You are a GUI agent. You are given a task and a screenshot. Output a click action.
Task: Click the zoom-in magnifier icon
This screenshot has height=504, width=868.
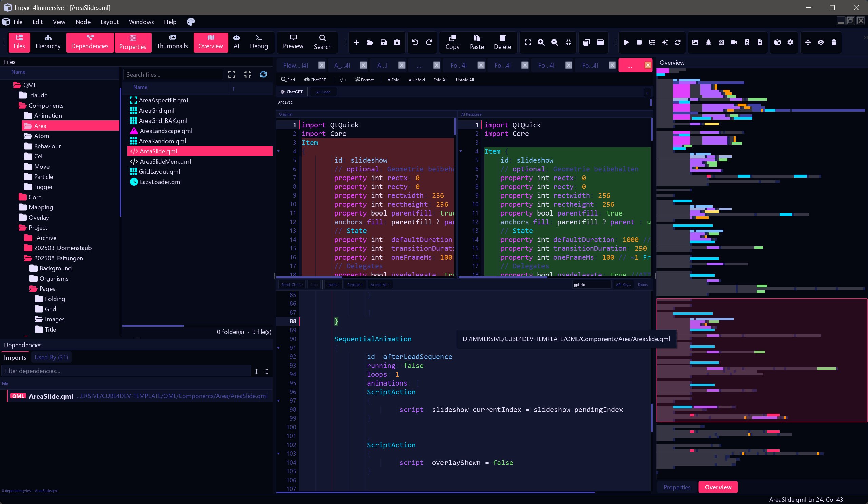(x=541, y=42)
